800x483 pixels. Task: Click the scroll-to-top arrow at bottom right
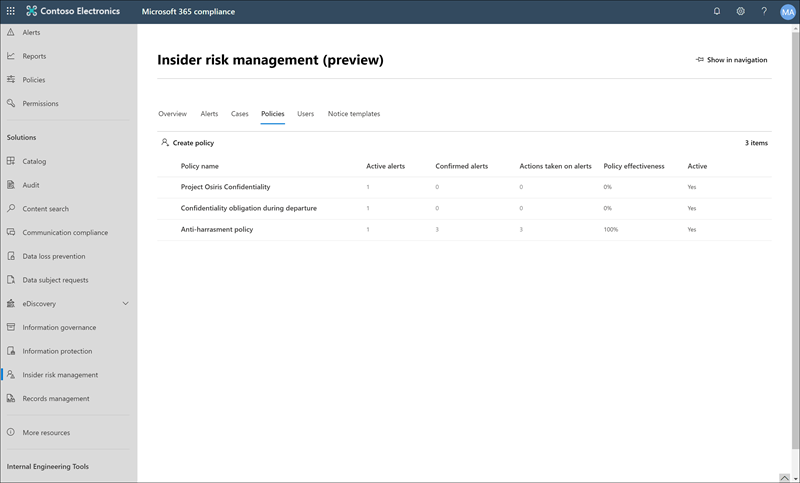pos(785,478)
